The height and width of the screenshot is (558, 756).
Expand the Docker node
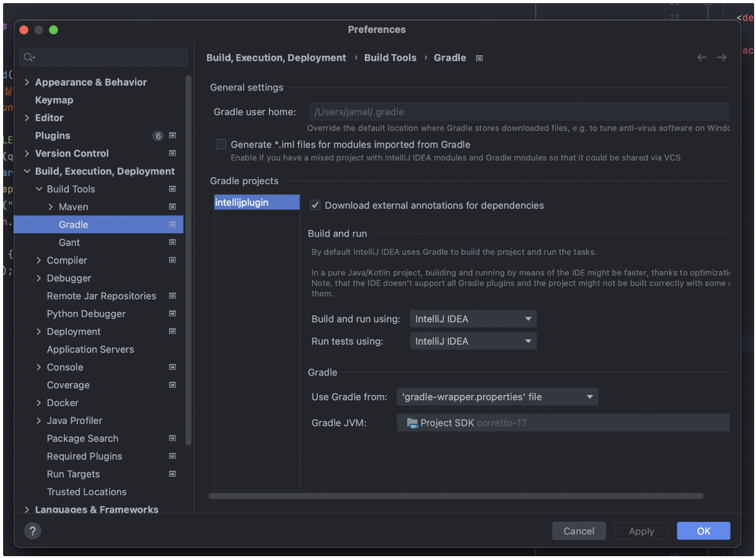[39, 403]
